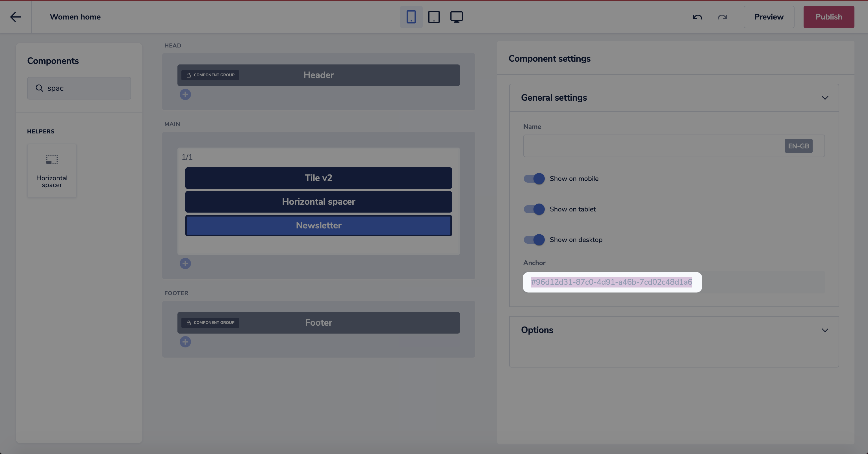Viewport: 868px width, 454px height.
Task: Click the back arrow icon
Action: point(16,17)
